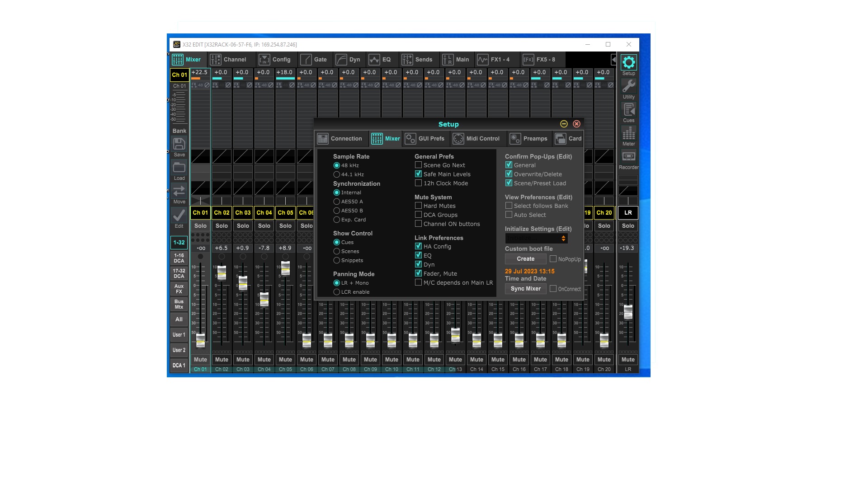Enable Hard Mutes checkbox
Screen dimensions: 868x488
pyautogui.click(x=419, y=206)
